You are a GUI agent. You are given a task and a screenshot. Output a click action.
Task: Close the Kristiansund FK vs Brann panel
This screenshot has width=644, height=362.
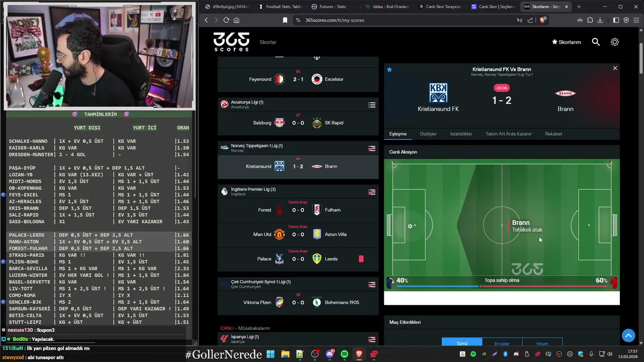[615, 68]
